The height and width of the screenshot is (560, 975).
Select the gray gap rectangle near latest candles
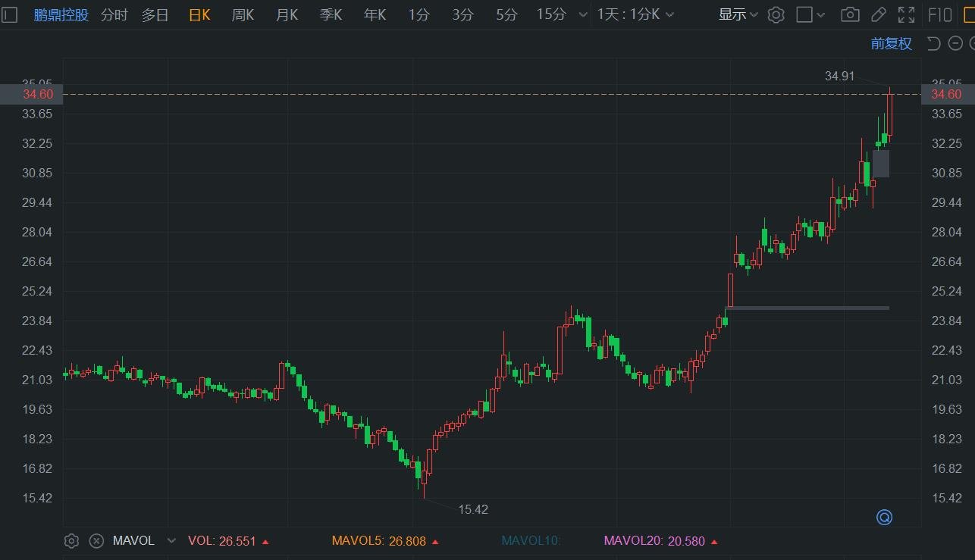tap(881, 164)
